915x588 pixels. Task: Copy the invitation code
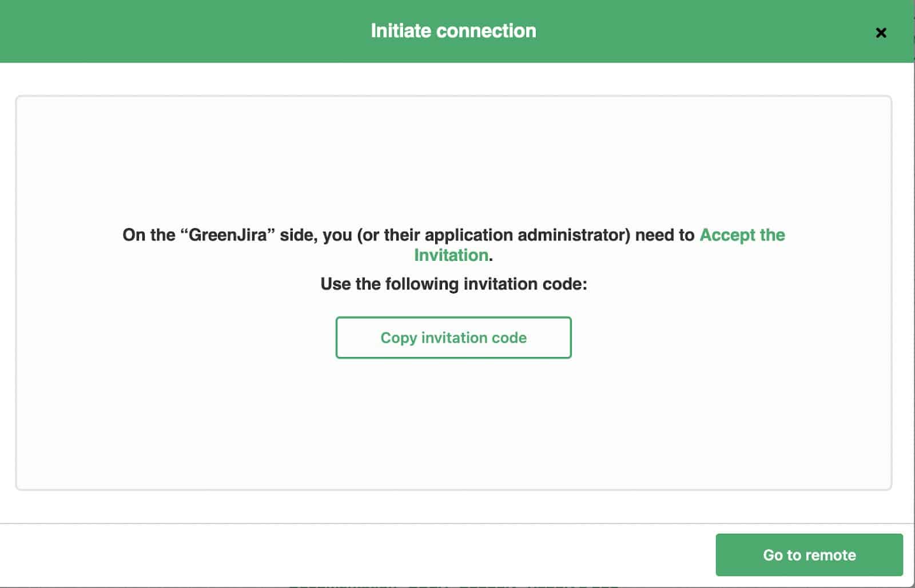453,337
